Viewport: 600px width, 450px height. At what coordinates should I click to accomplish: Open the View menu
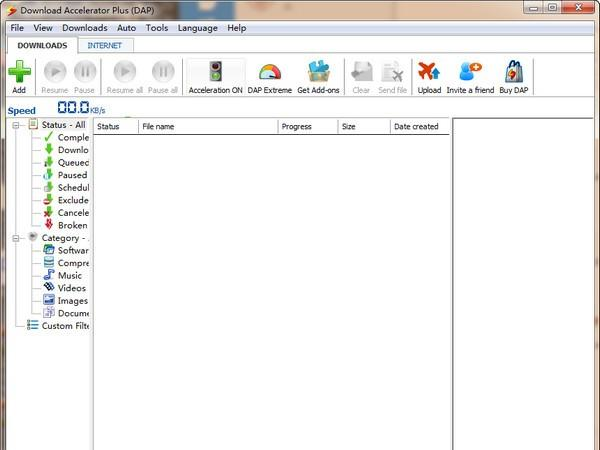point(43,28)
